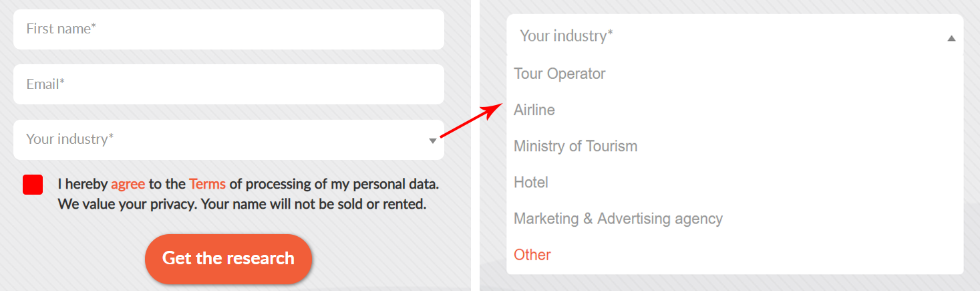
Task: Click the orange agree link text
Action: click(128, 184)
